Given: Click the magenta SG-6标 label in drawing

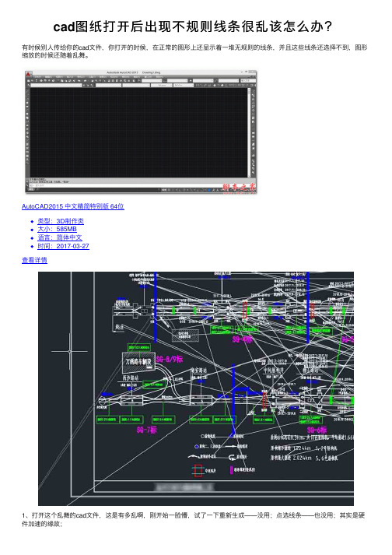Looking at the screenshot, I should pyautogui.click(x=317, y=430).
